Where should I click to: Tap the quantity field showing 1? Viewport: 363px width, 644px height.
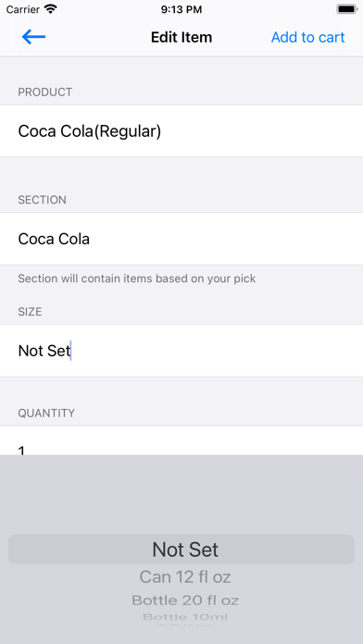[181, 440]
